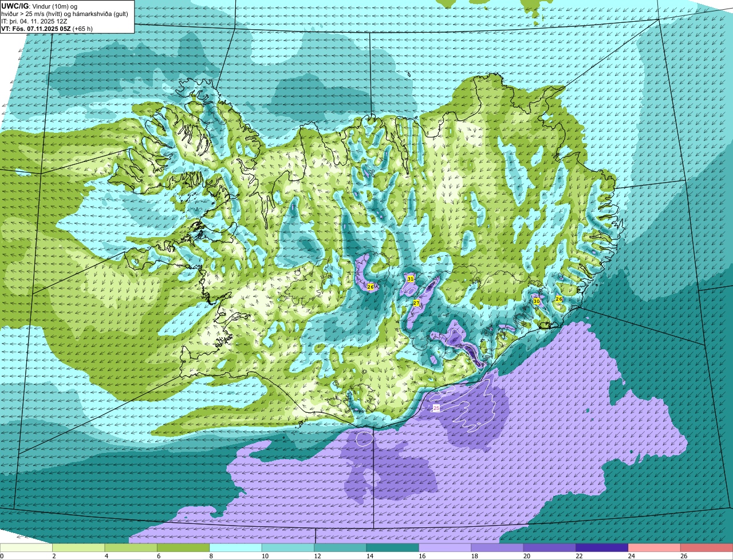Click the 'IT: þri. 04. 11. 2025 12Z' line
This screenshot has height=560, width=733.
(34, 21)
